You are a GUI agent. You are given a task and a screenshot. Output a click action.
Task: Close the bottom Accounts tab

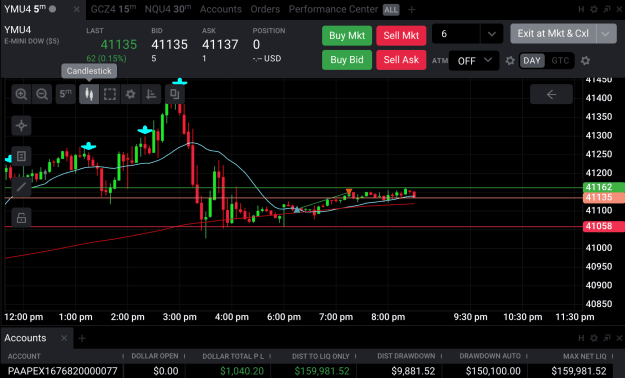click(x=64, y=338)
